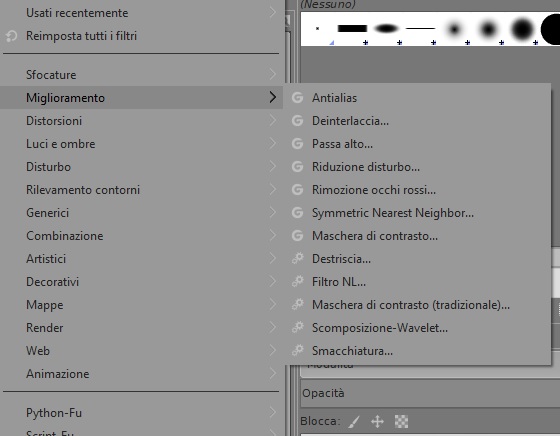Open the Deinterlaccia filter dialog
Viewport: 560px width, 436px height.
coord(419,121)
